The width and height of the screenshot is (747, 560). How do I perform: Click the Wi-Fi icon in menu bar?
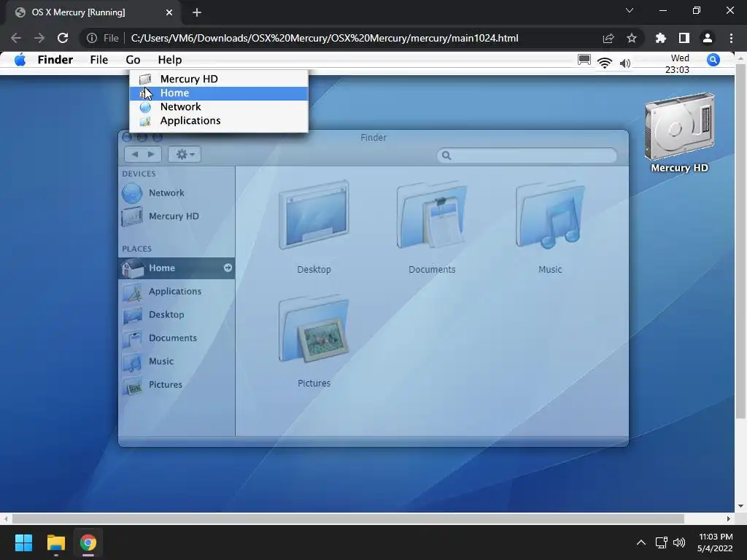pyautogui.click(x=605, y=63)
